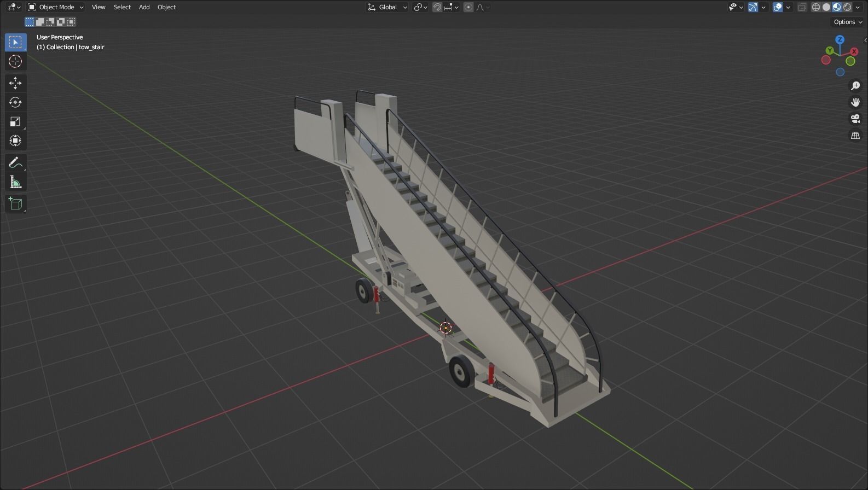Click the viewport zoom magnifier icon
The width and height of the screenshot is (868, 490).
pyautogui.click(x=855, y=86)
